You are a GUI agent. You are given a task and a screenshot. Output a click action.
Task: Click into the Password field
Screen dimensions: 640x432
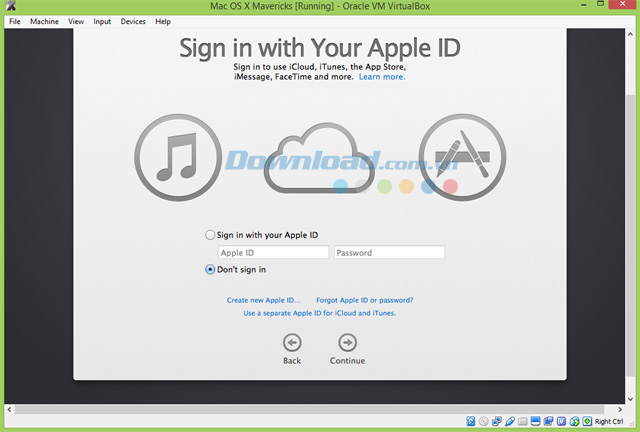tap(389, 252)
